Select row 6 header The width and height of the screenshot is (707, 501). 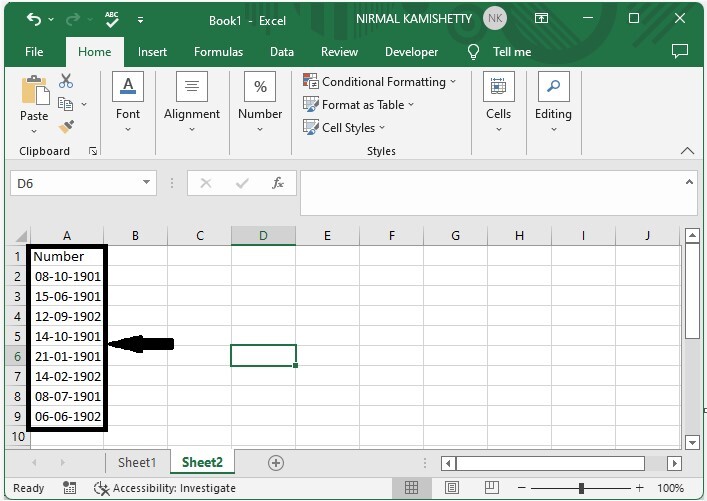pyautogui.click(x=17, y=356)
